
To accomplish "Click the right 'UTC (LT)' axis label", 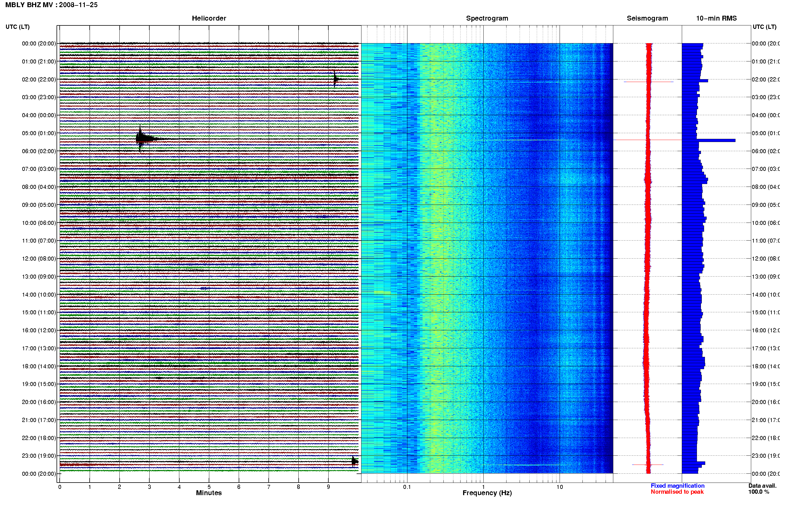I will pos(764,27).
